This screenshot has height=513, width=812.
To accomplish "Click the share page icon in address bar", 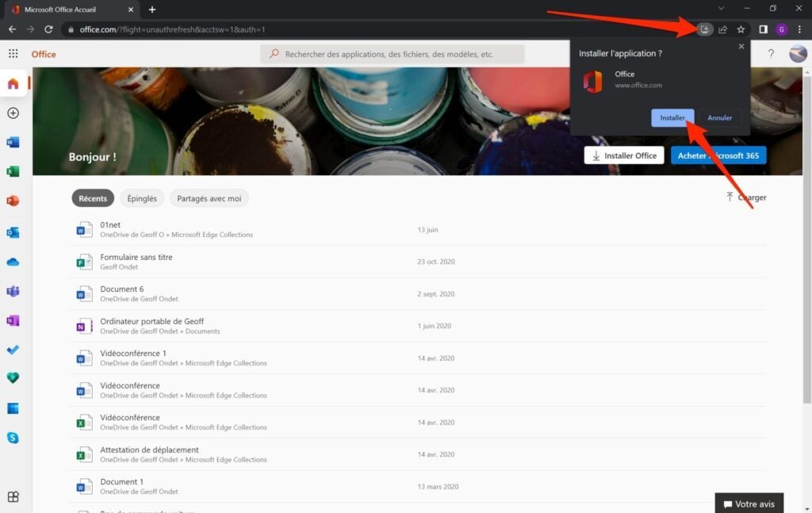I will pyautogui.click(x=723, y=29).
